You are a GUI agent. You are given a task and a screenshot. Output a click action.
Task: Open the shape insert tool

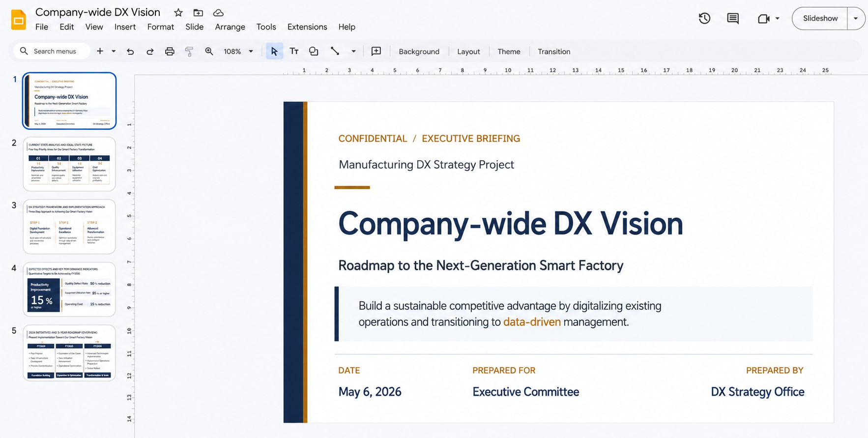point(314,51)
